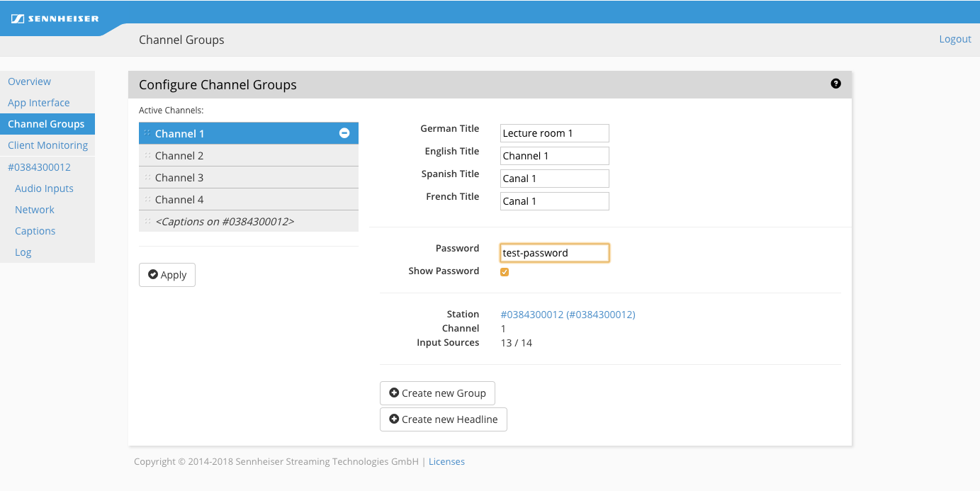The height and width of the screenshot is (491, 980).
Task: Click the help question mark icon
Action: pyautogui.click(x=835, y=84)
